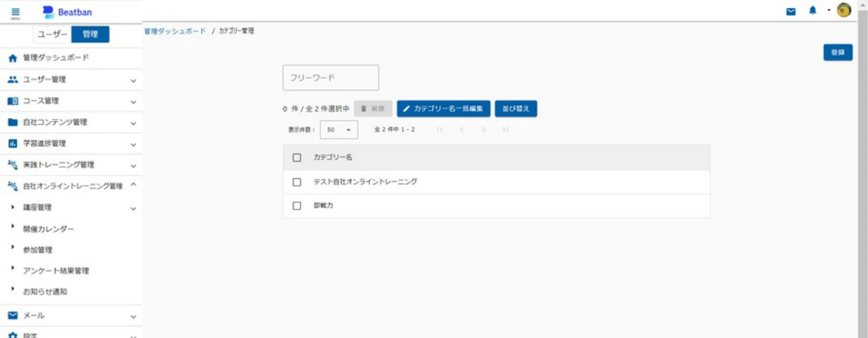This screenshot has width=868, height=338.
Task: Go to next page pagination arrow
Action: click(x=483, y=130)
